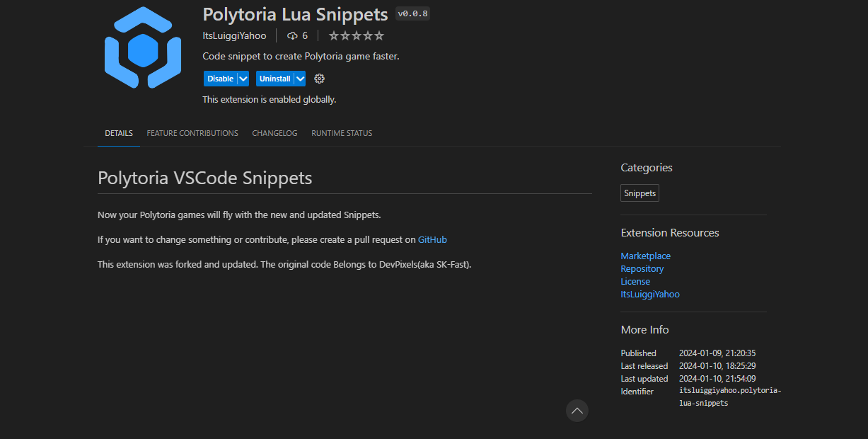Click the Polytoria VSCode Snippets heading
Screen dimensions: 868x439
205,178
